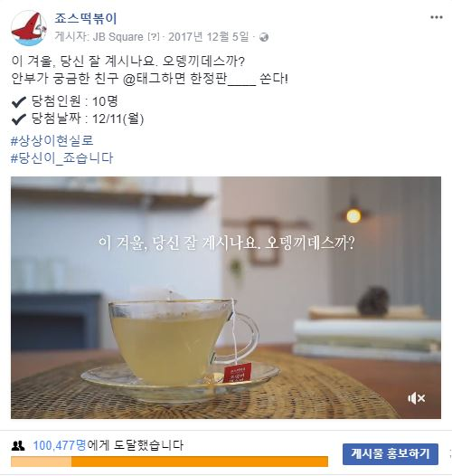Open the #상상이현실로 hashtag
The image size is (452, 476).
tap(52, 141)
